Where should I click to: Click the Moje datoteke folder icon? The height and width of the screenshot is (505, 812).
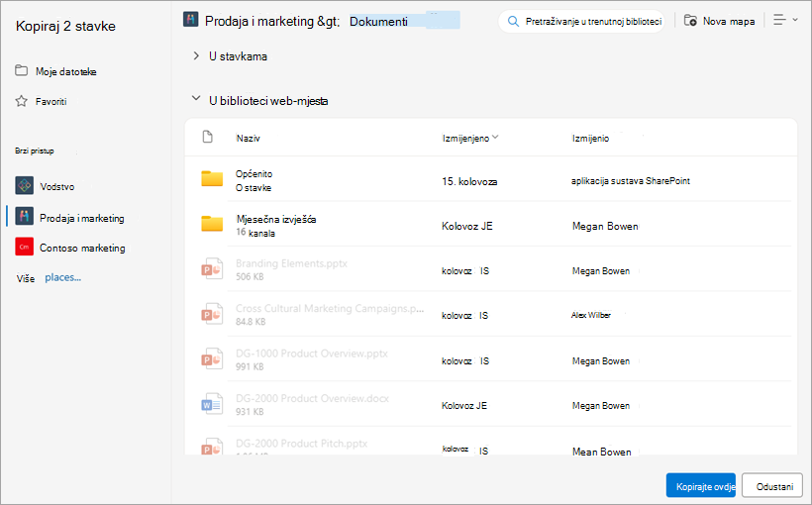click(21, 70)
